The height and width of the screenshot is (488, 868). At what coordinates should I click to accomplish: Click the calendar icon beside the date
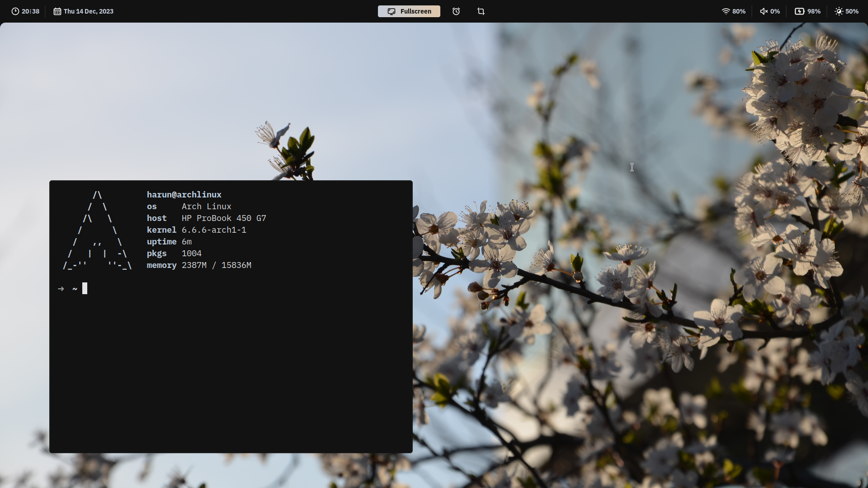coord(57,11)
